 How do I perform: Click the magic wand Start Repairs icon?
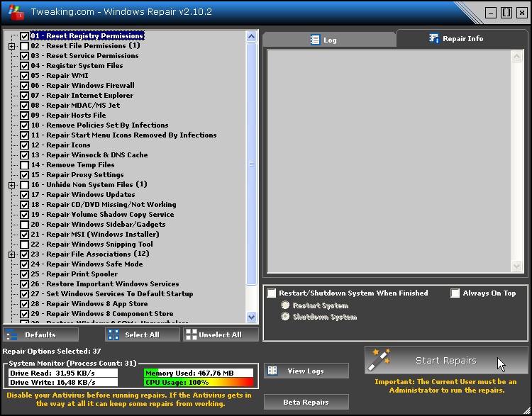379,360
